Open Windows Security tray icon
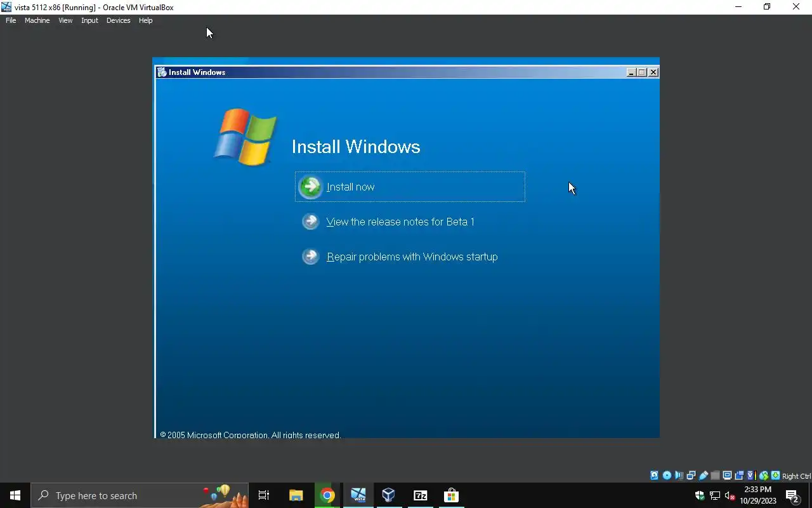This screenshot has width=812, height=508. click(x=700, y=495)
